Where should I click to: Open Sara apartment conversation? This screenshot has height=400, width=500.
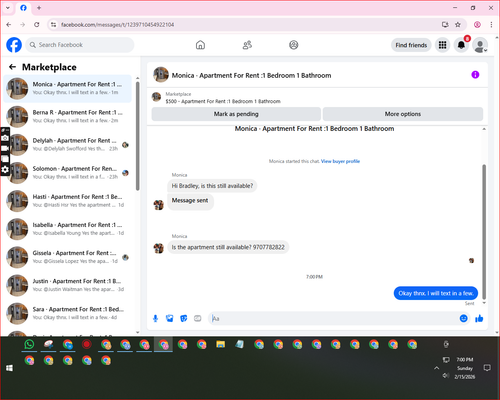pos(67,313)
